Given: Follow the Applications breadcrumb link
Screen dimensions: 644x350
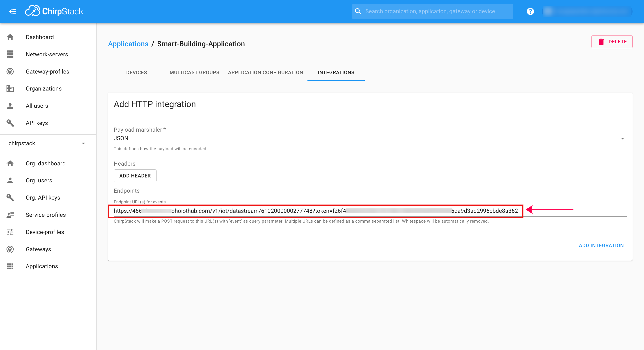Looking at the screenshot, I should pyautogui.click(x=128, y=44).
